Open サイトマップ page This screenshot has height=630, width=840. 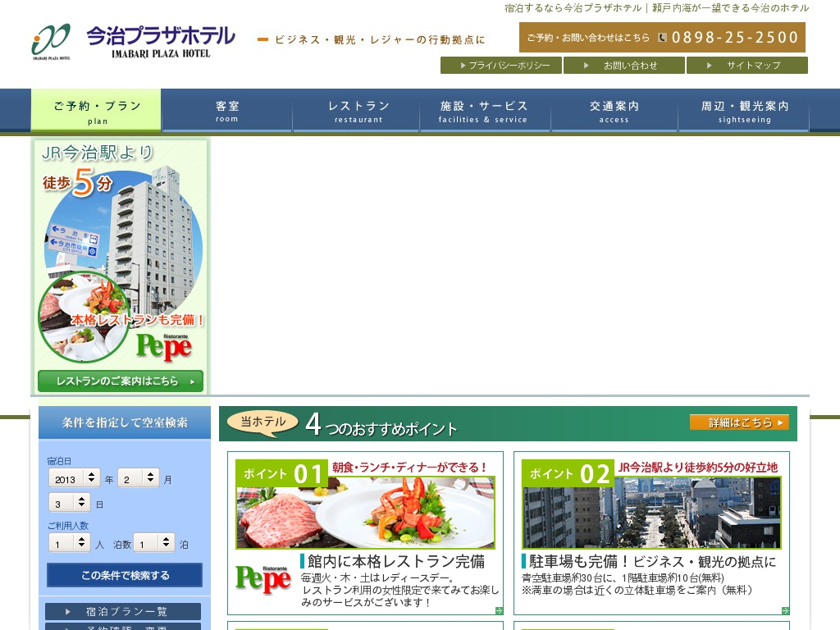pyautogui.click(x=747, y=66)
